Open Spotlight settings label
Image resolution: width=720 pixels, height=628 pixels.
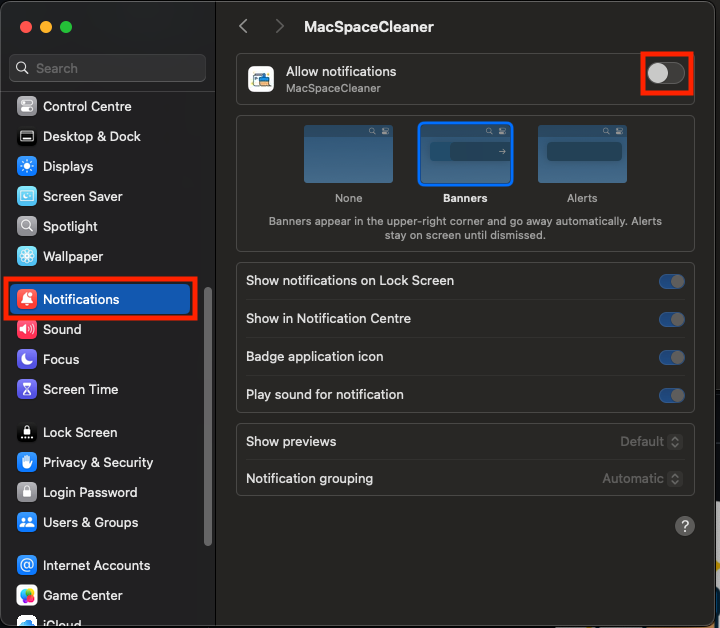(x=70, y=226)
